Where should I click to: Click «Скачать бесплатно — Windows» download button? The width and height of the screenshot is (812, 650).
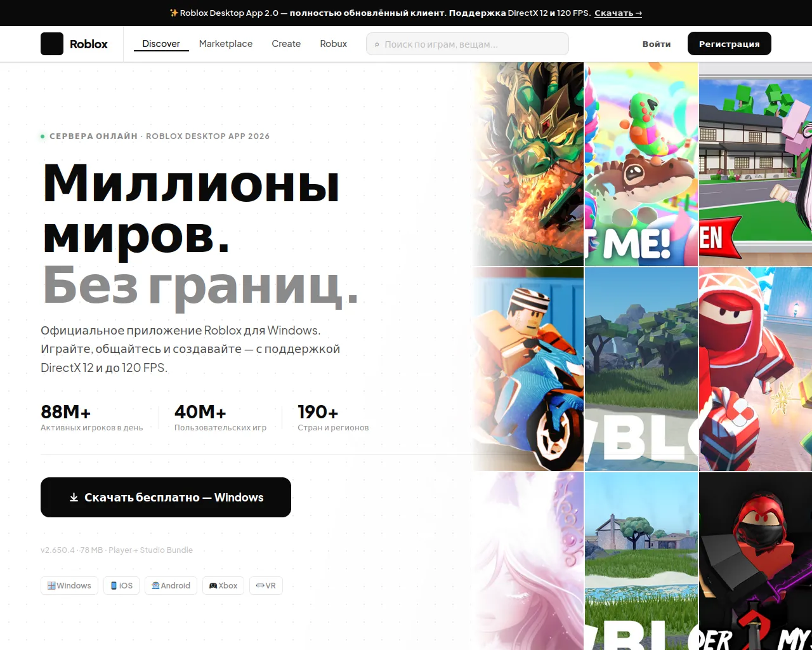pyautogui.click(x=166, y=497)
